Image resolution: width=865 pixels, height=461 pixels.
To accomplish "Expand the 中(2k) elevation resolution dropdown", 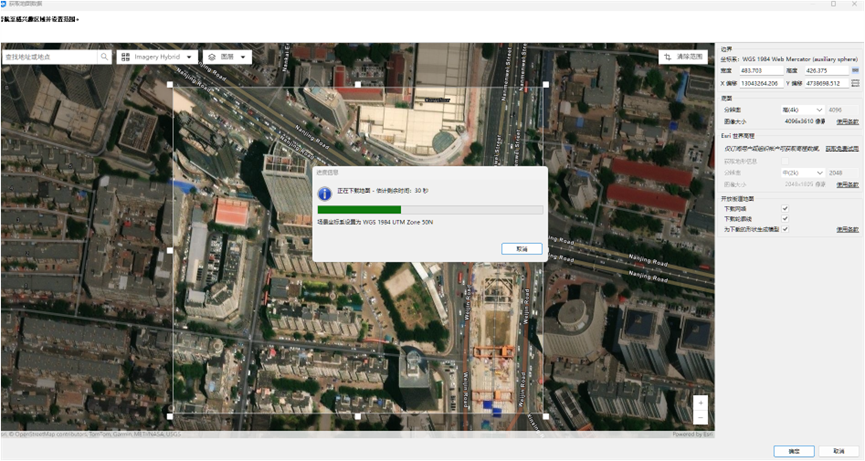I will [x=802, y=173].
